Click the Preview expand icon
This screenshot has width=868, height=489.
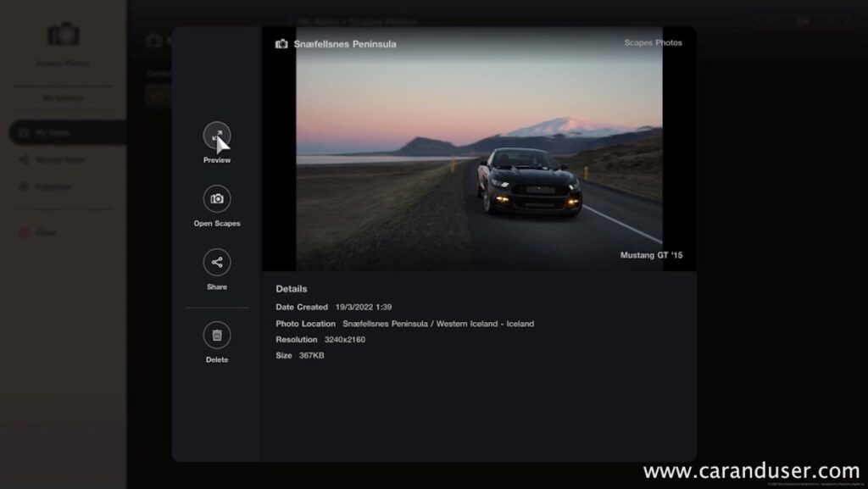pyautogui.click(x=217, y=136)
